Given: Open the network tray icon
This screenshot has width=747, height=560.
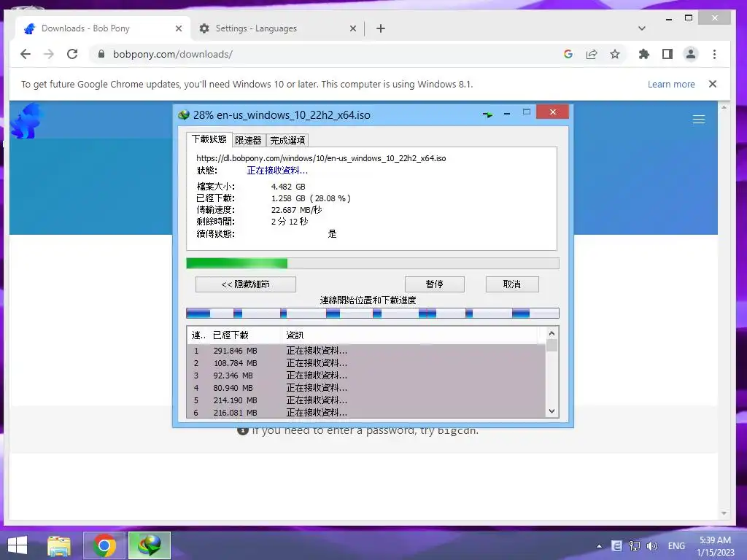Looking at the screenshot, I should pos(634,546).
